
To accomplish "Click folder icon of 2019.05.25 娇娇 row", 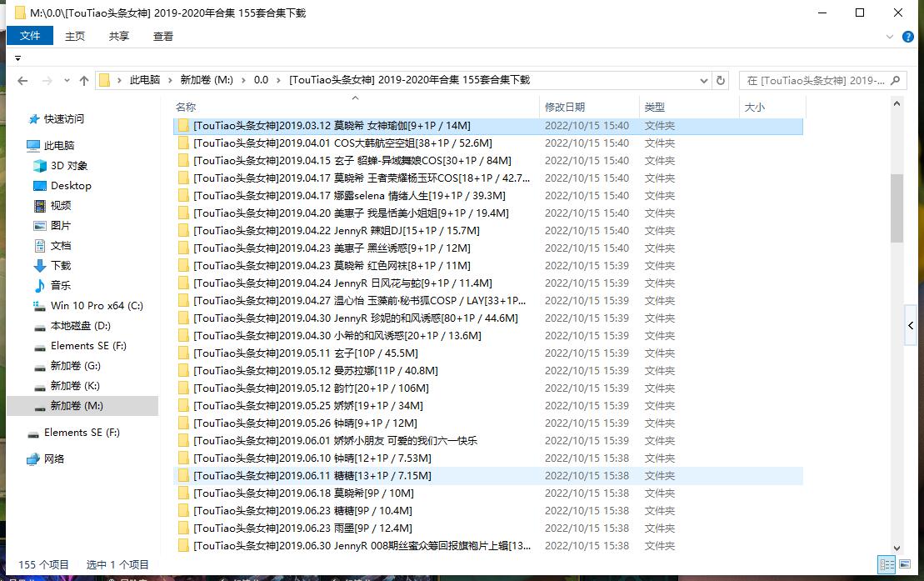I will 183,407.
